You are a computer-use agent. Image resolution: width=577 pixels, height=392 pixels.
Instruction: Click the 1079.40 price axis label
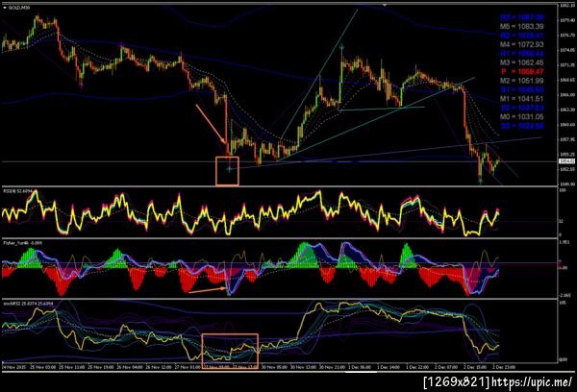coord(565,20)
